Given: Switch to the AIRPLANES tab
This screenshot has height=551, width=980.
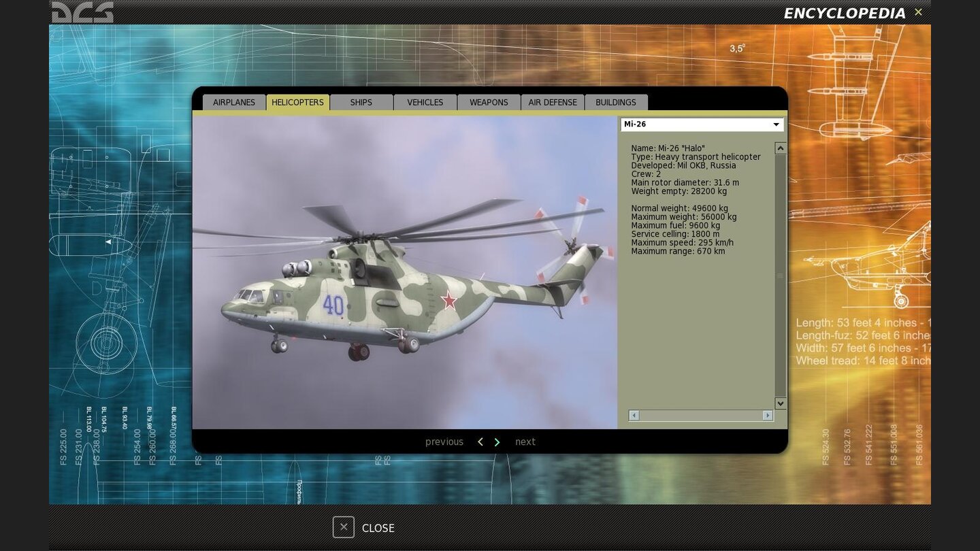Looking at the screenshot, I should click(x=234, y=102).
